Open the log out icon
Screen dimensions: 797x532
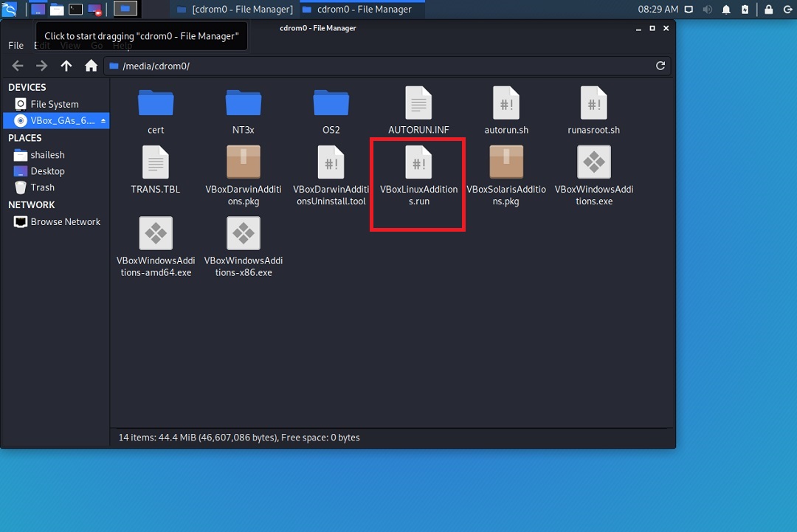787,9
